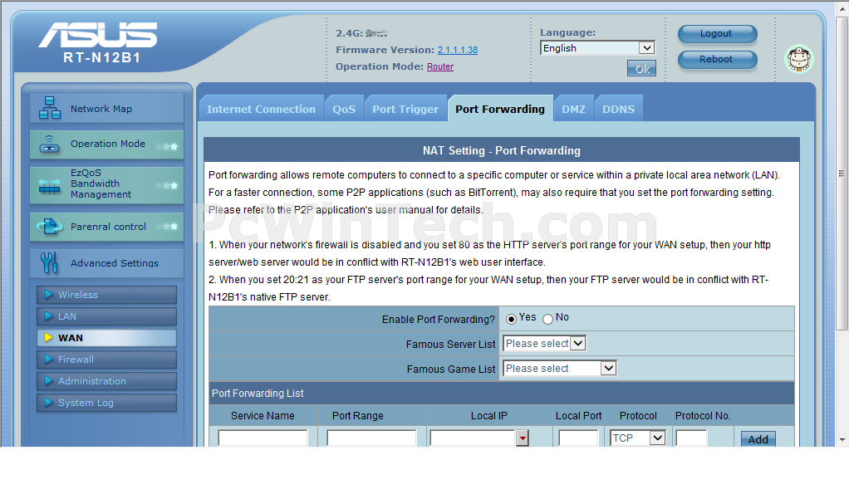Click the Advanced Settings tools icon
Viewport: 849px width, 504px height.
pos(49,262)
